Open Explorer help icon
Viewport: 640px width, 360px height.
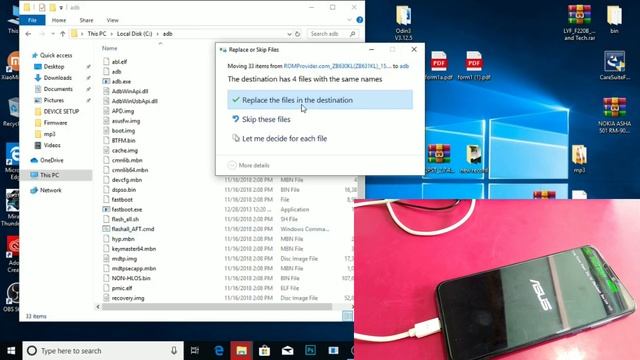tap(359, 20)
